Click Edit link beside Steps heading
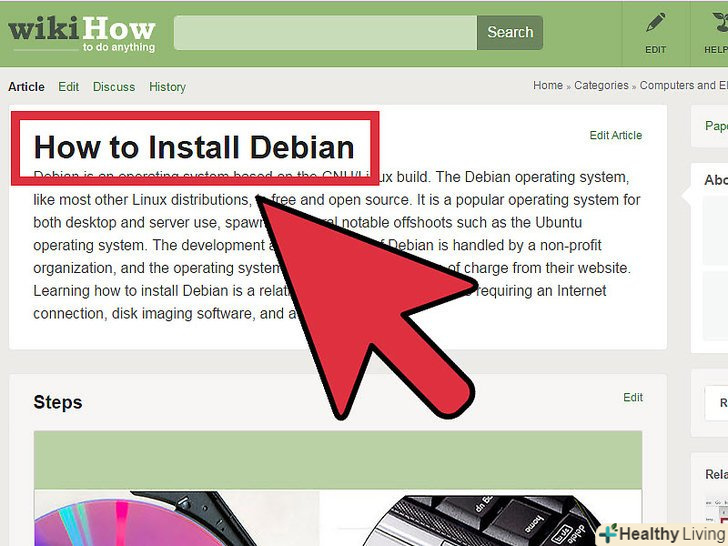The height and width of the screenshot is (546, 728). [633, 397]
